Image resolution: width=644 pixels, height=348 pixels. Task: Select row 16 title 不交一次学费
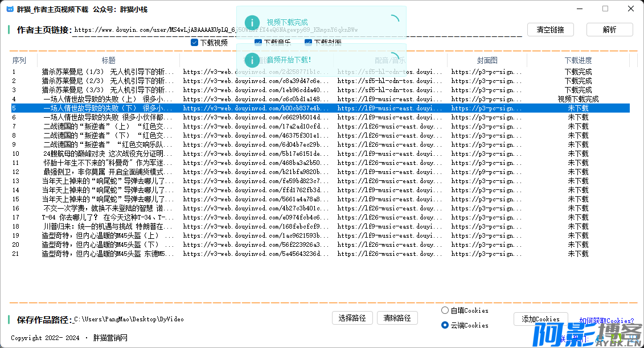108,208
